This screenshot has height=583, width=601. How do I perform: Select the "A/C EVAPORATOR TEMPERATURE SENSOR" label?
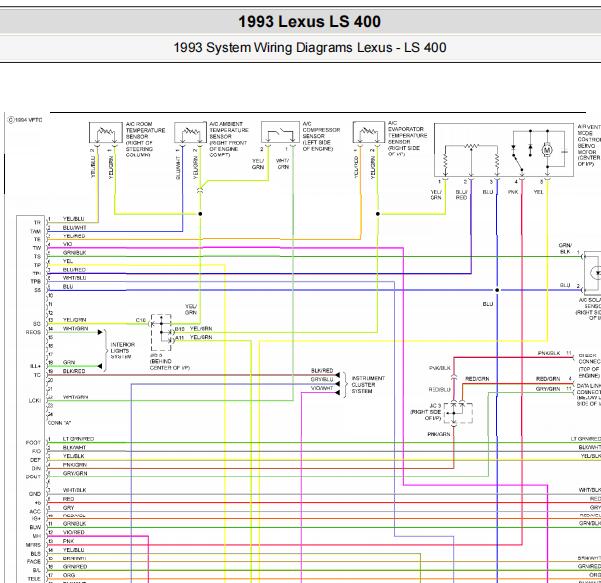pyautogui.click(x=407, y=138)
